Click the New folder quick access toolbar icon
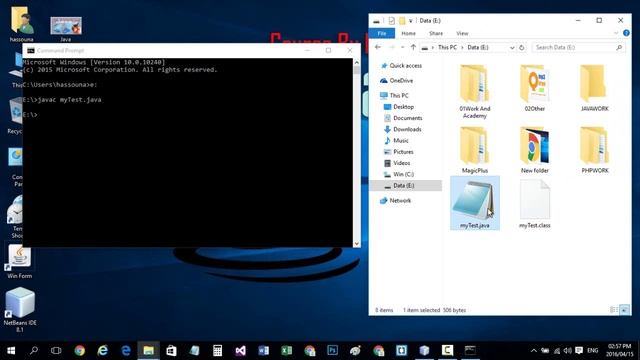Image resolution: width=640 pixels, height=360 pixels. [x=402, y=20]
